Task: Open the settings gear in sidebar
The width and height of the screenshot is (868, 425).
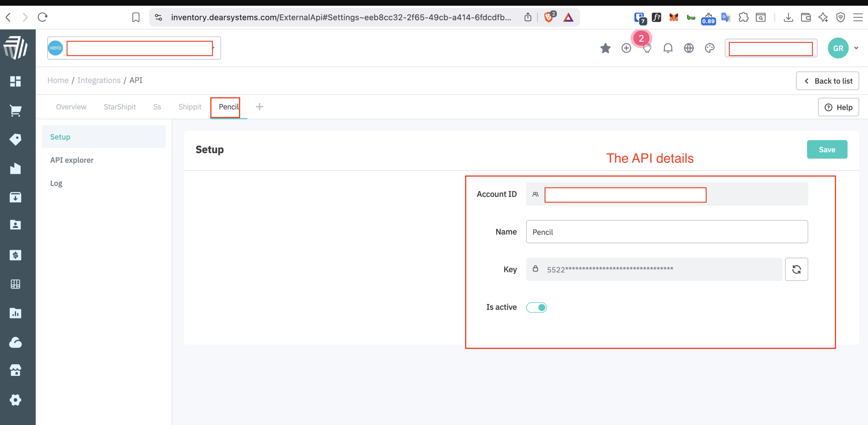Action: pos(16,400)
